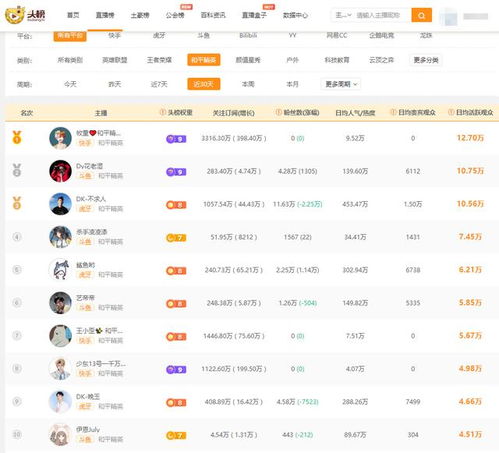Viewport: 499px width, 453px height.
Task: Open the avatar of DK-不求人
Action: [60, 204]
